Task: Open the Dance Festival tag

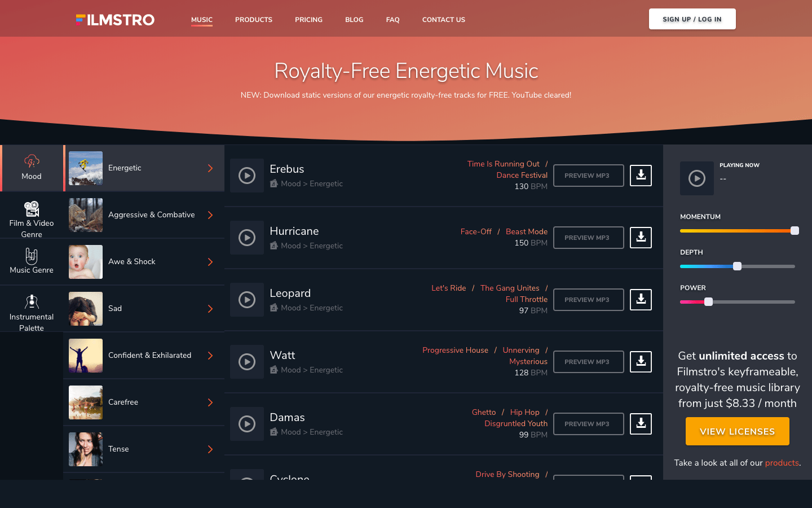Action: 522,175
